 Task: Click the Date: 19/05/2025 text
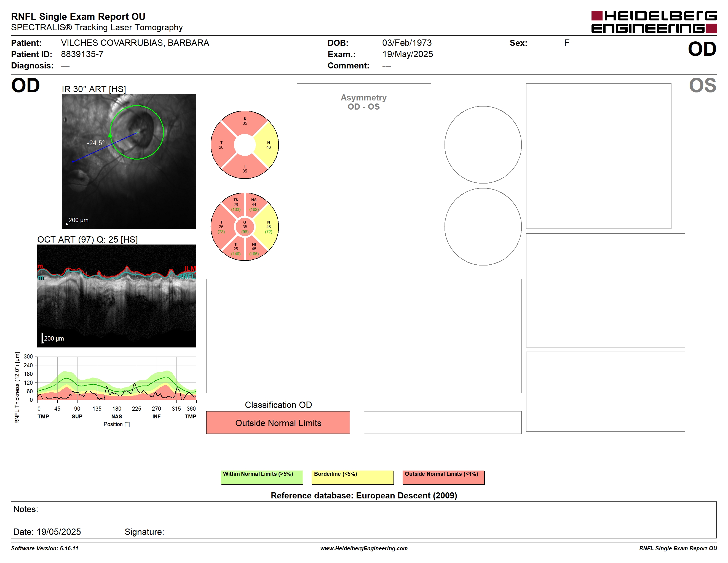click(x=47, y=532)
